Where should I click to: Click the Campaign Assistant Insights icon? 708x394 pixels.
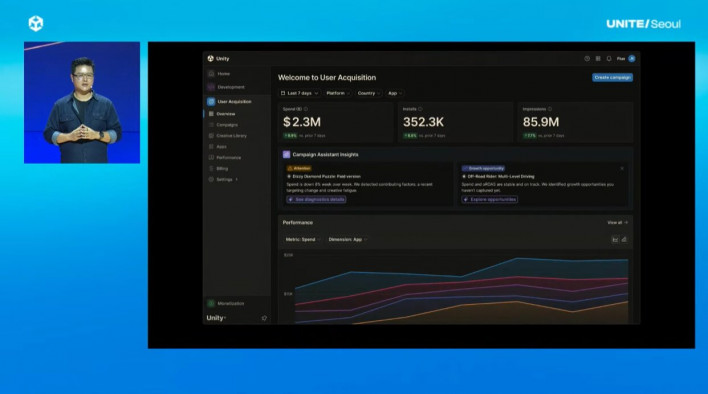tap(286, 154)
